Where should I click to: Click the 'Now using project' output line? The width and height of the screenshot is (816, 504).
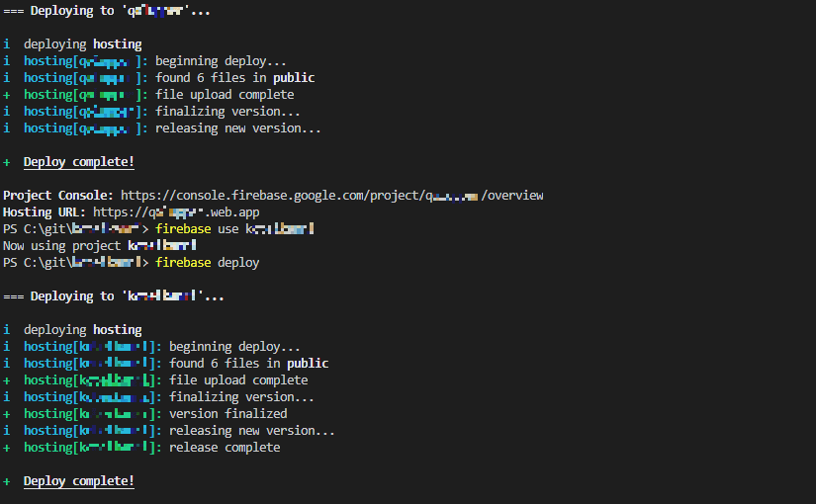(x=100, y=245)
